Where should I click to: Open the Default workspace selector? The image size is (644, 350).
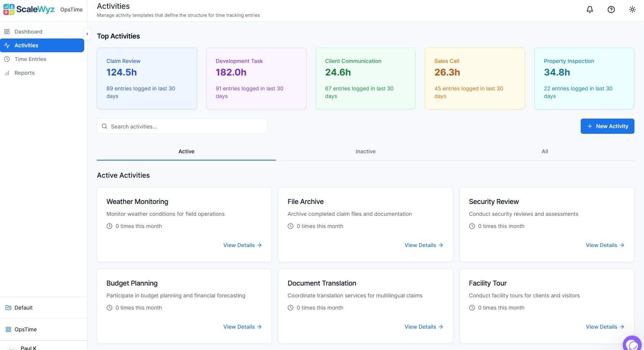point(24,308)
